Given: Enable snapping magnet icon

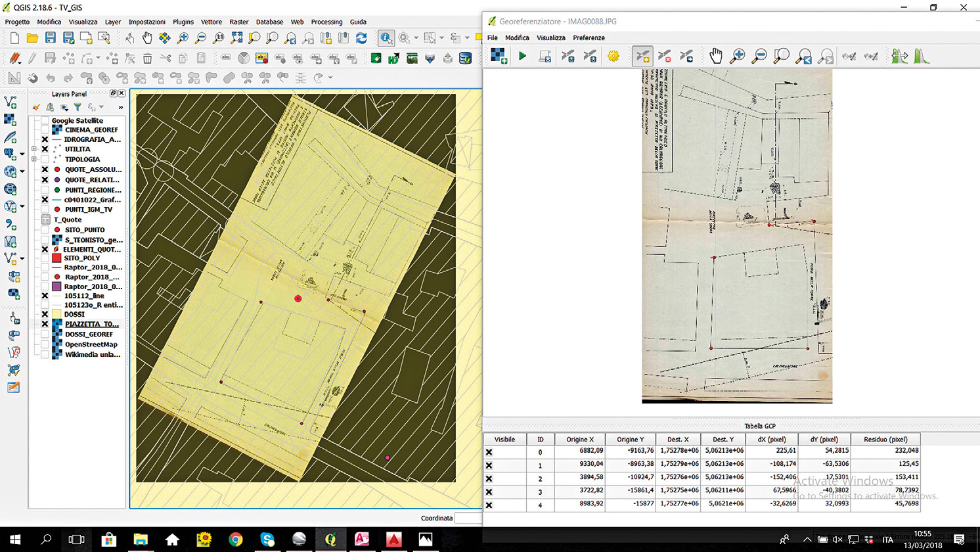Looking at the screenshot, I should [32, 78].
